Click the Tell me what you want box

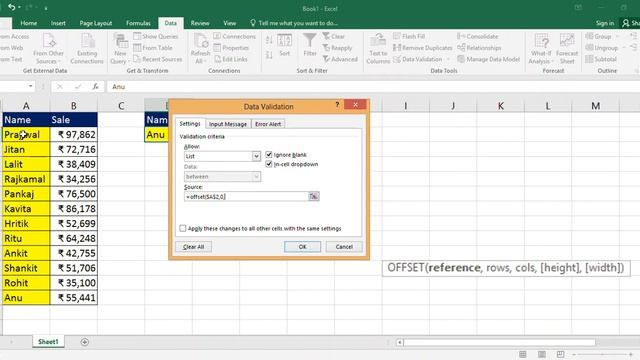click(294, 23)
